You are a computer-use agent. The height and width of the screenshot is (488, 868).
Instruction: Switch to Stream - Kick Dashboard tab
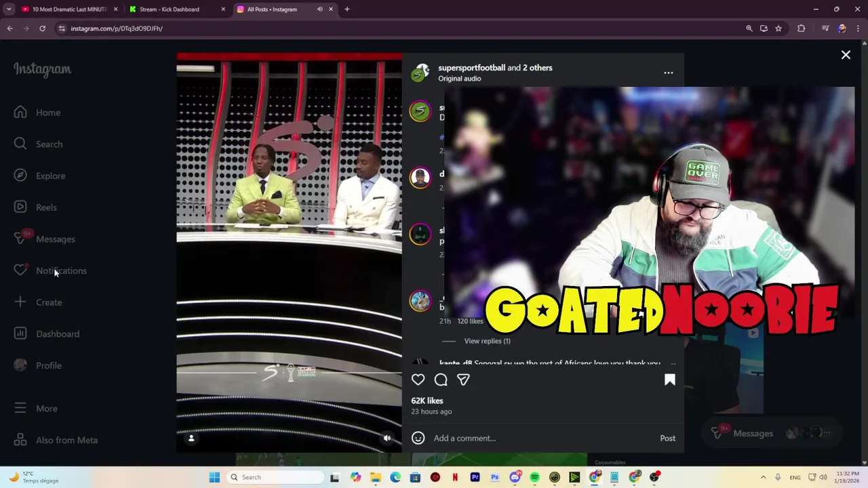tap(169, 9)
